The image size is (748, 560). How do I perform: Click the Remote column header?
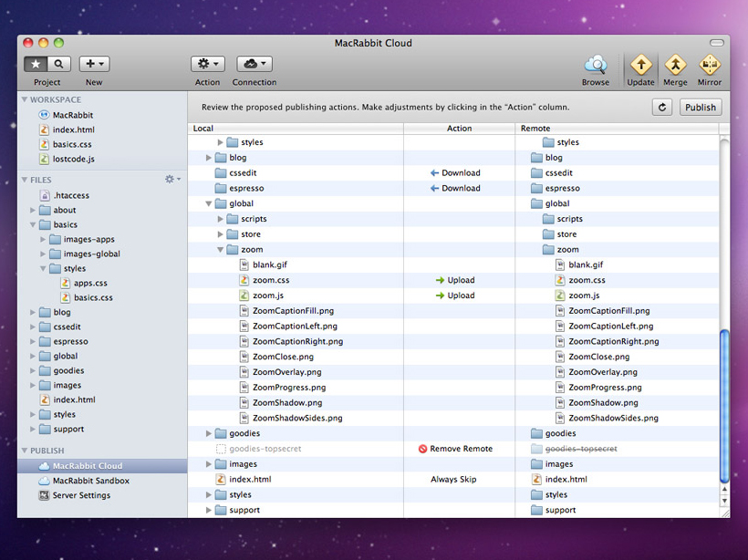617,129
